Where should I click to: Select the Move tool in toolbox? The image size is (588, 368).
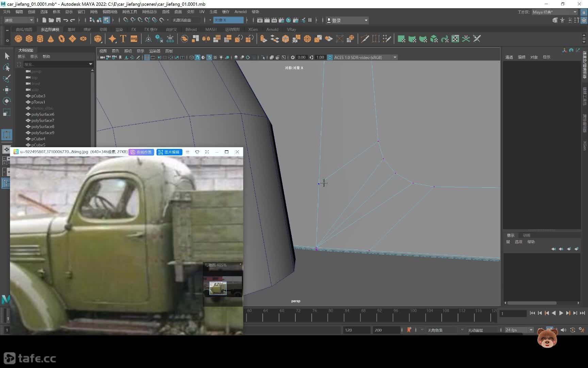coord(7,90)
